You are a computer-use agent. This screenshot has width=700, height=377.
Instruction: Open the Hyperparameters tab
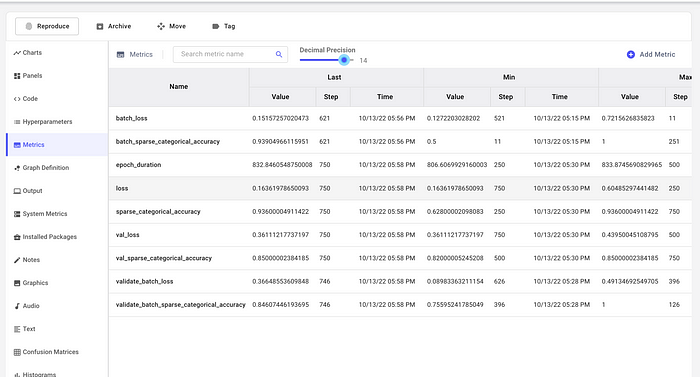(57, 122)
